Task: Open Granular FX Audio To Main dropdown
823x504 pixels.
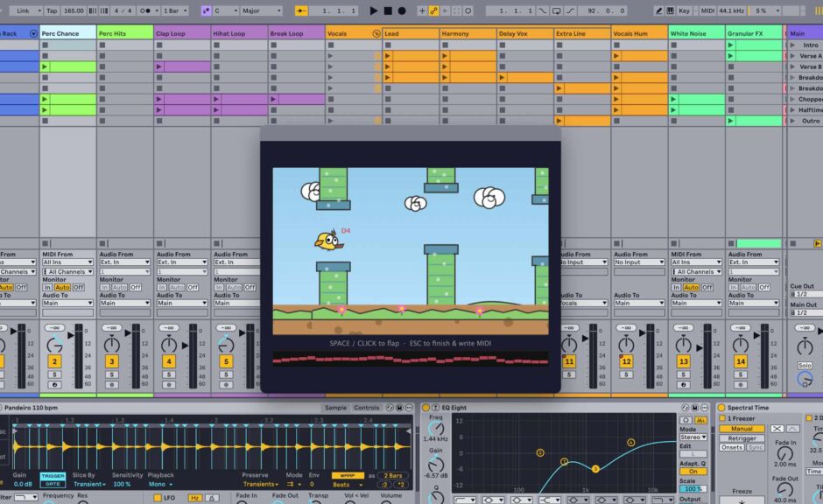Action: [754, 303]
